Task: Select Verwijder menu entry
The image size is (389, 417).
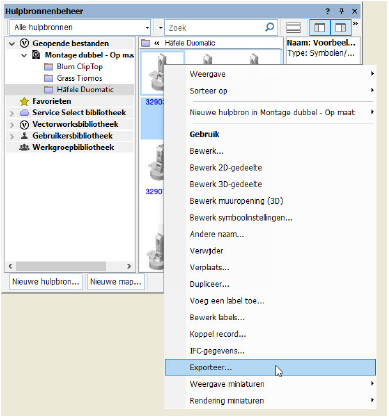Action: pos(270,251)
